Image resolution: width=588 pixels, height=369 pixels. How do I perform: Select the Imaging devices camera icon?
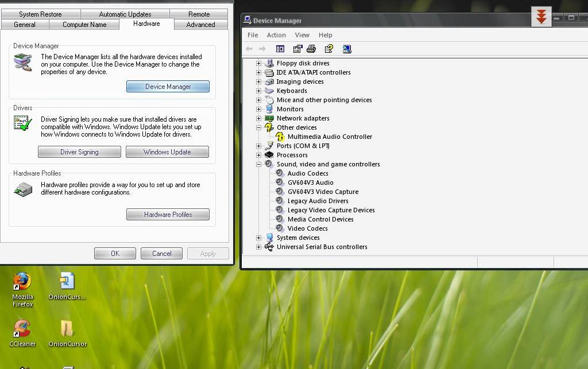coord(269,81)
